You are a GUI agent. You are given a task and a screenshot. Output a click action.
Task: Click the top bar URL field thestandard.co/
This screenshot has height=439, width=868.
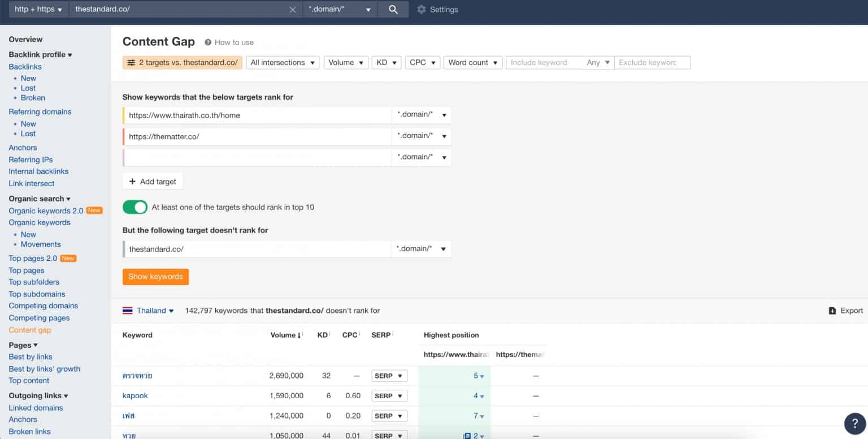(x=179, y=10)
